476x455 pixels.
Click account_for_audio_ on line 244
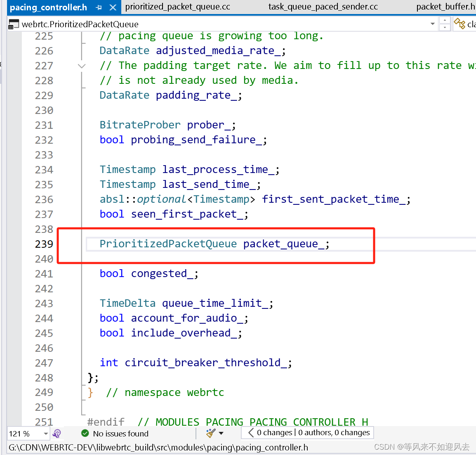[x=187, y=318]
